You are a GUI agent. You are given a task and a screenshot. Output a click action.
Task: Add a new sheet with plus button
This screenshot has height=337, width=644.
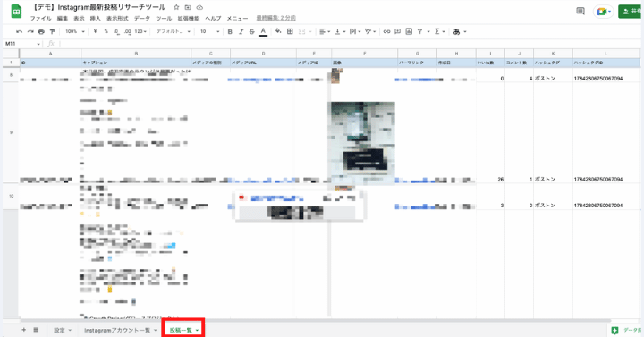[x=23, y=330]
